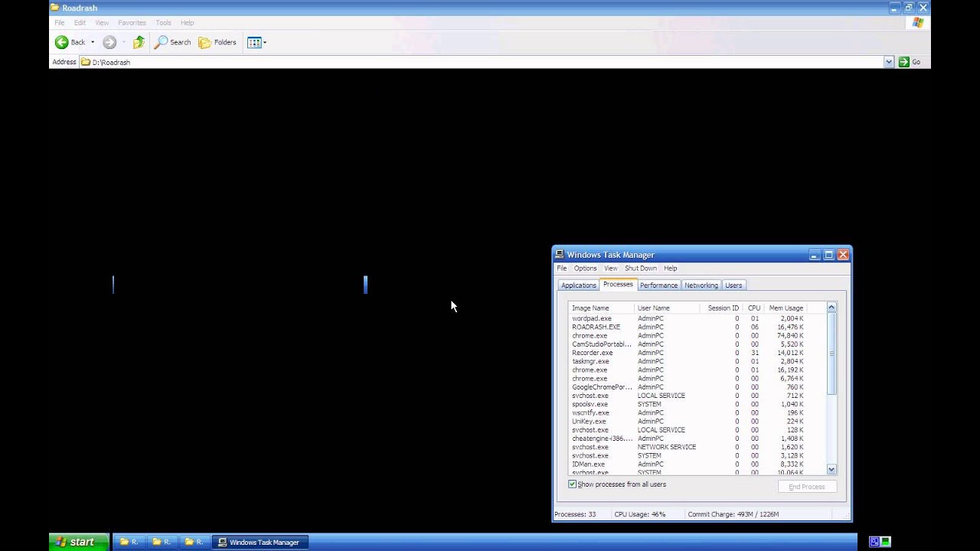
Task: Open the Help menu in Task Manager
Action: point(670,269)
